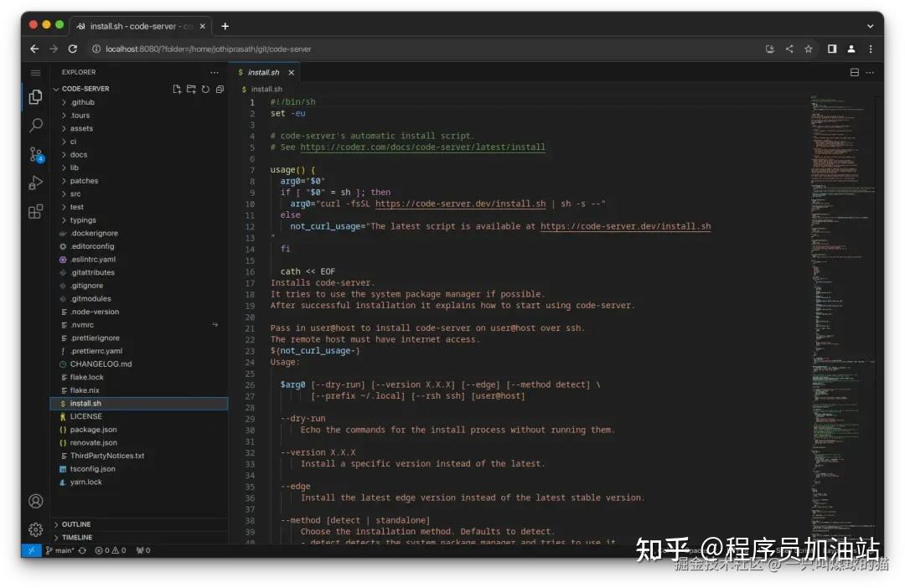The image size is (905, 588).
Task: Open the Run and Debug view
Action: [35, 183]
